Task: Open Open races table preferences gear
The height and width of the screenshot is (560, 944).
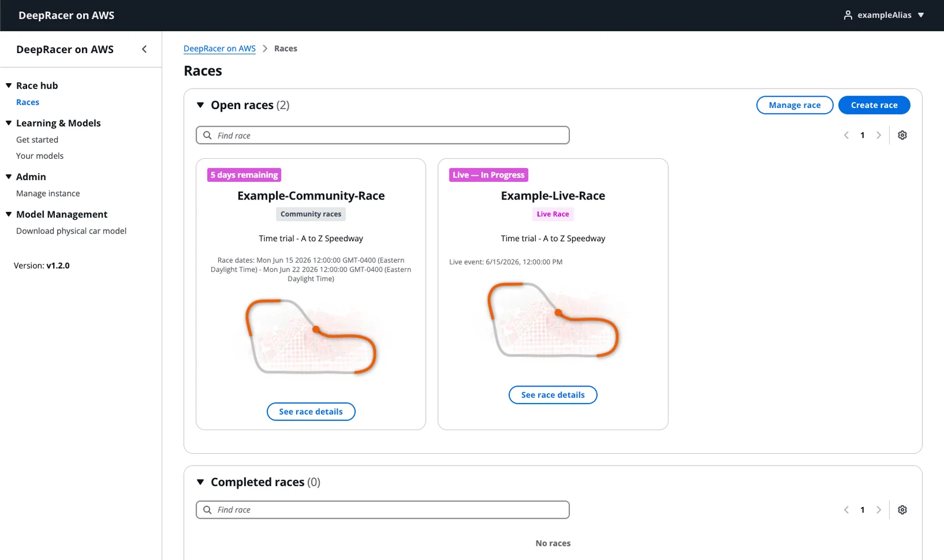Action: 902,135
